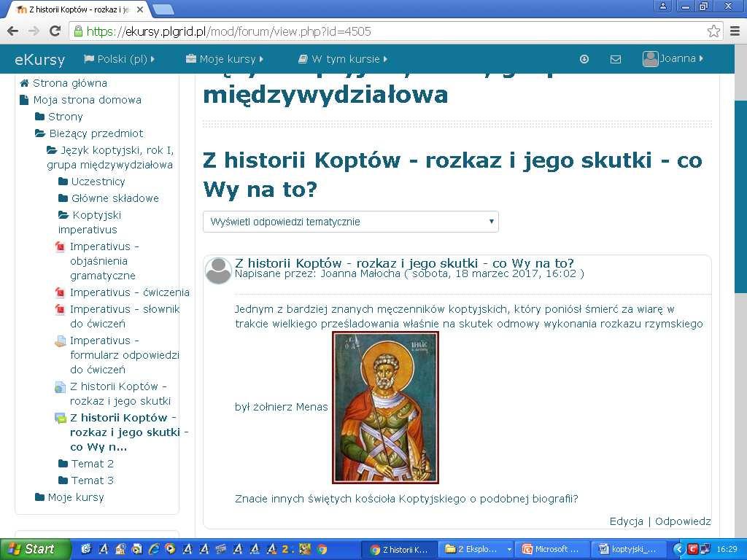The width and height of the screenshot is (747, 560).
Task: Click the Z historii K... Chrome taskbar button
Action: (x=400, y=549)
